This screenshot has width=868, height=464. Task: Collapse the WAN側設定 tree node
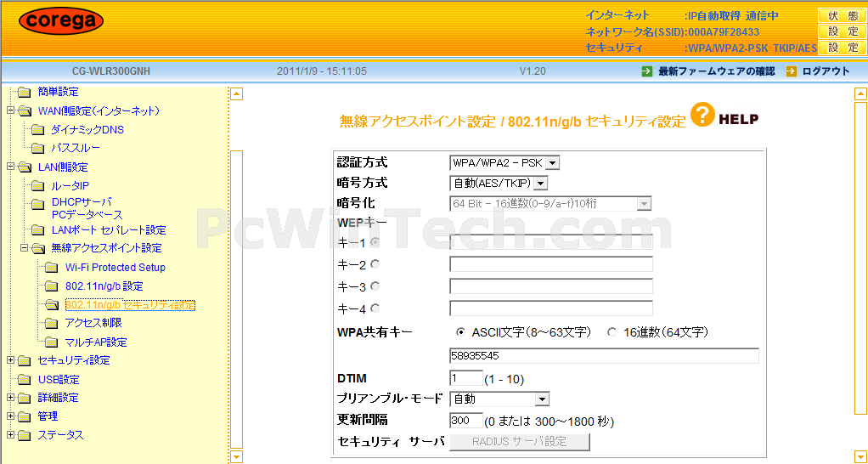tap(10, 110)
